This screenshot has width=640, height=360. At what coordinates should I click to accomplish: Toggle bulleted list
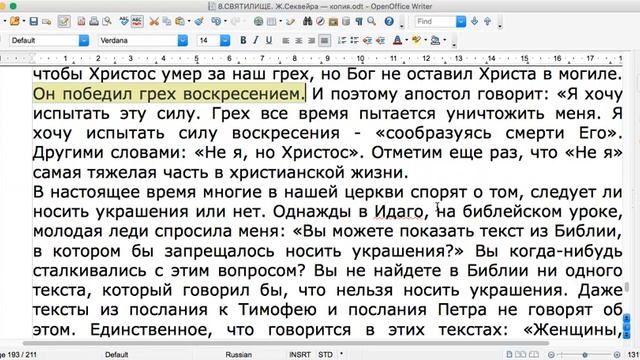coord(354,40)
